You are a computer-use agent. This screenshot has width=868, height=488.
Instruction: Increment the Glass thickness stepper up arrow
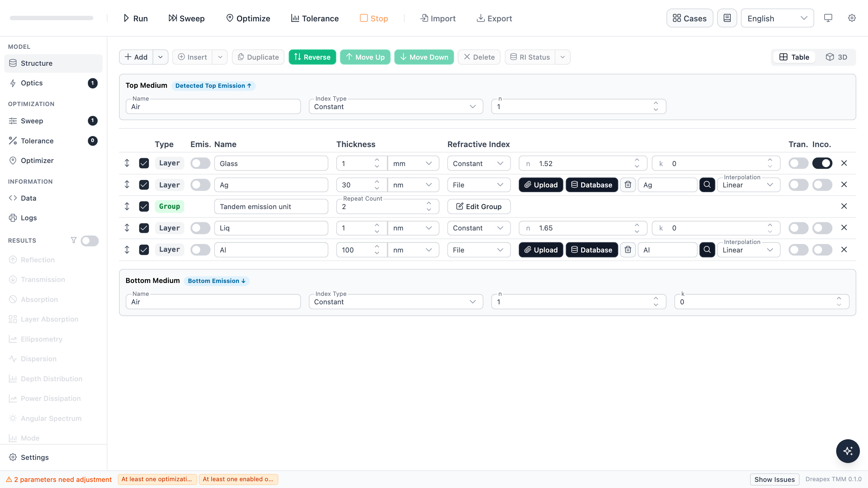click(x=377, y=160)
